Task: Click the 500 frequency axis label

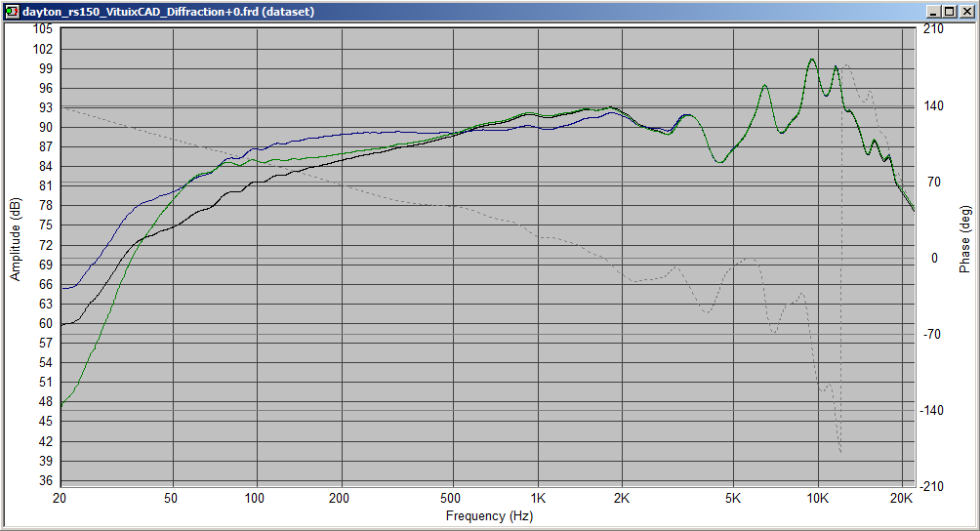Action: pyautogui.click(x=451, y=499)
